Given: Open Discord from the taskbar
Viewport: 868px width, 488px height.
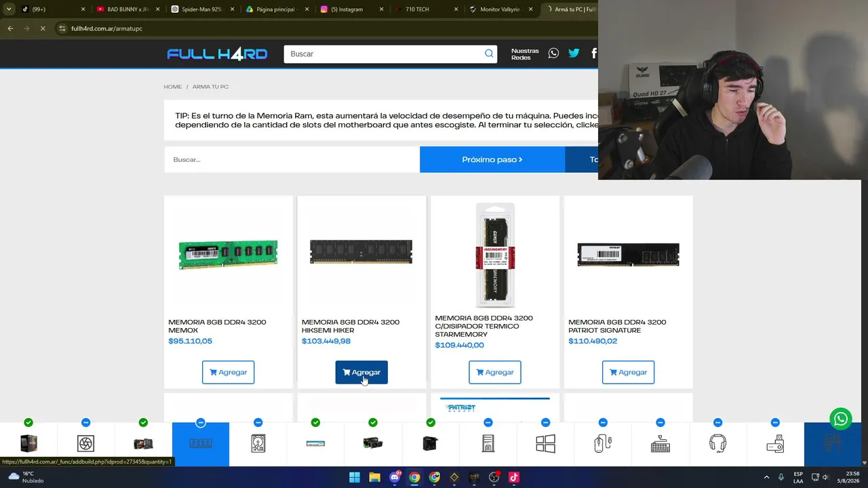Looking at the screenshot, I should pyautogui.click(x=395, y=477).
